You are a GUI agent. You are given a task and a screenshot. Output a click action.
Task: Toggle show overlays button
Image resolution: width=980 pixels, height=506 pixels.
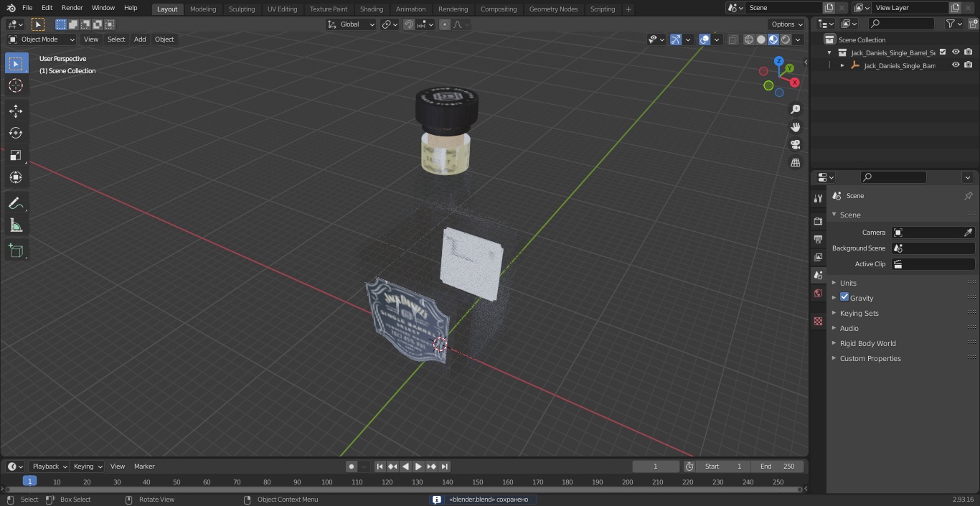click(705, 39)
